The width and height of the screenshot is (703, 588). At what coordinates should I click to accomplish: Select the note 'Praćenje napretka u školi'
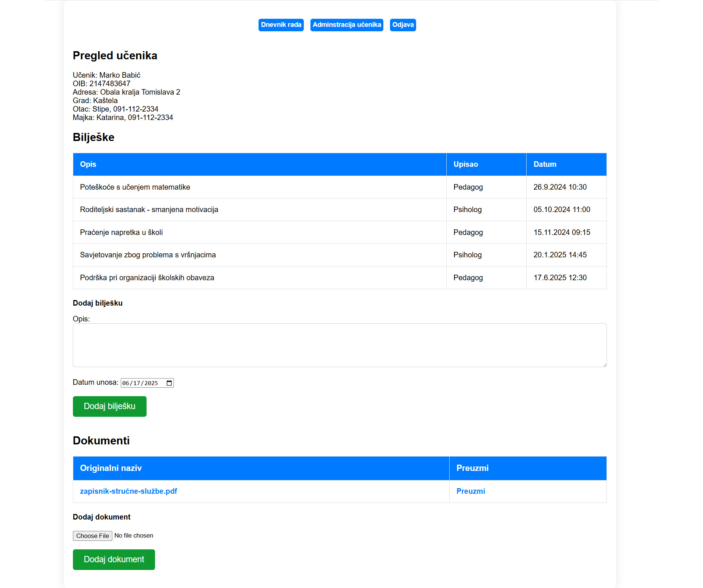(x=121, y=232)
